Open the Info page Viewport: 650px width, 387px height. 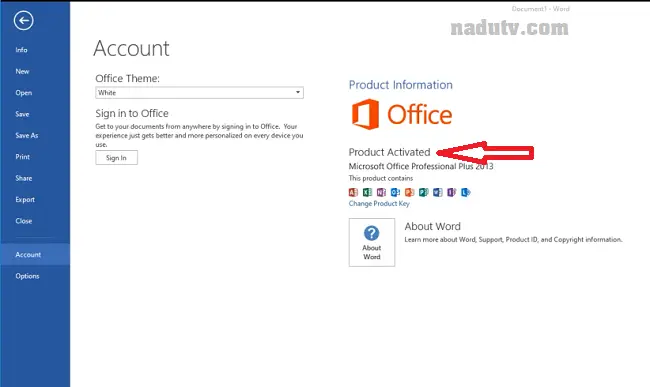pos(22,50)
